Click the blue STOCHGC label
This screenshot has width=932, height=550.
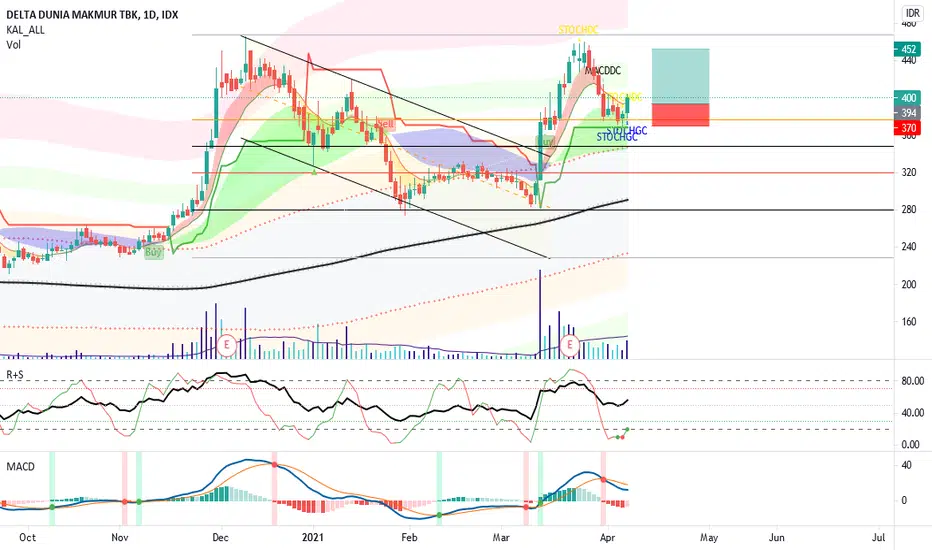pyautogui.click(x=617, y=137)
